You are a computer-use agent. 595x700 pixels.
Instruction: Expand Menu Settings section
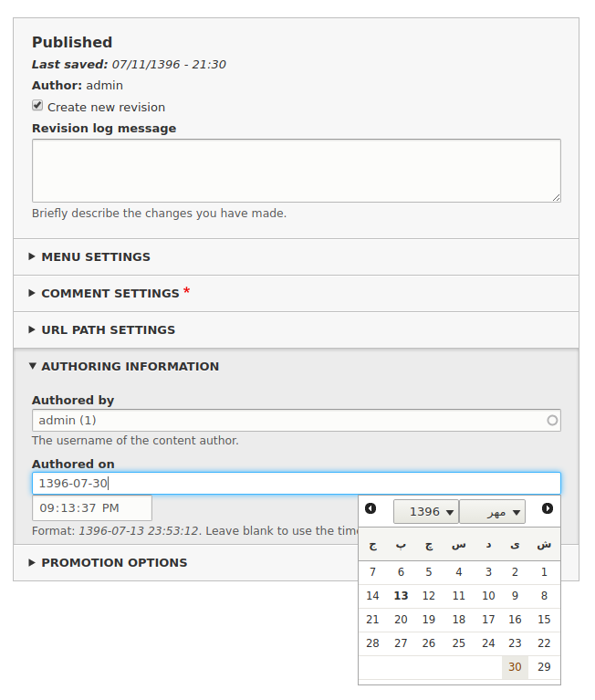[x=96, y=257]
